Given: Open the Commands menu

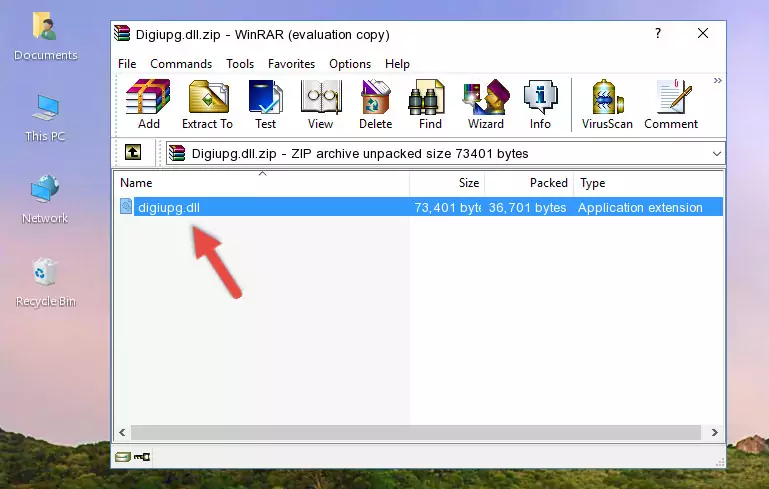Looking at the screenshot, I should pos(181,64).
